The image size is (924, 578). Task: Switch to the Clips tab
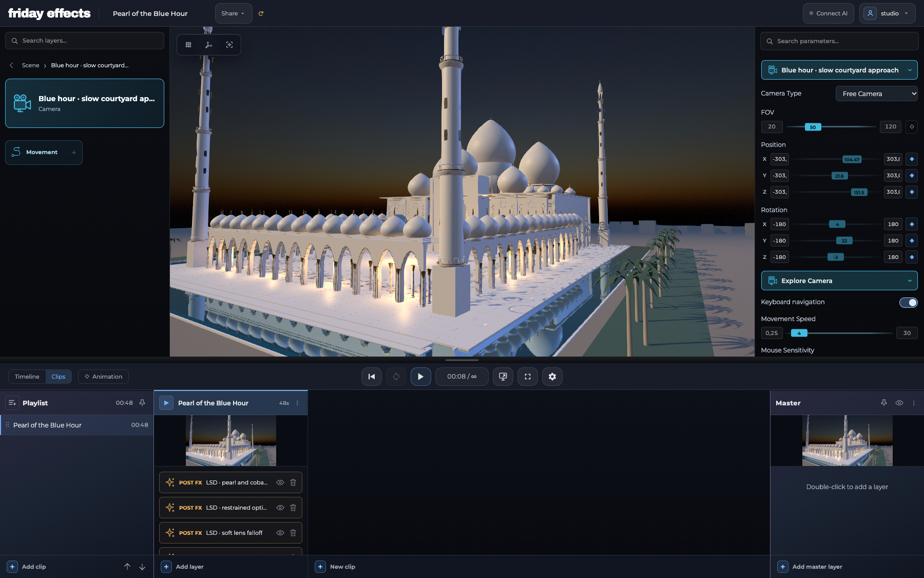pyautogui.click(x=59, y=377)
